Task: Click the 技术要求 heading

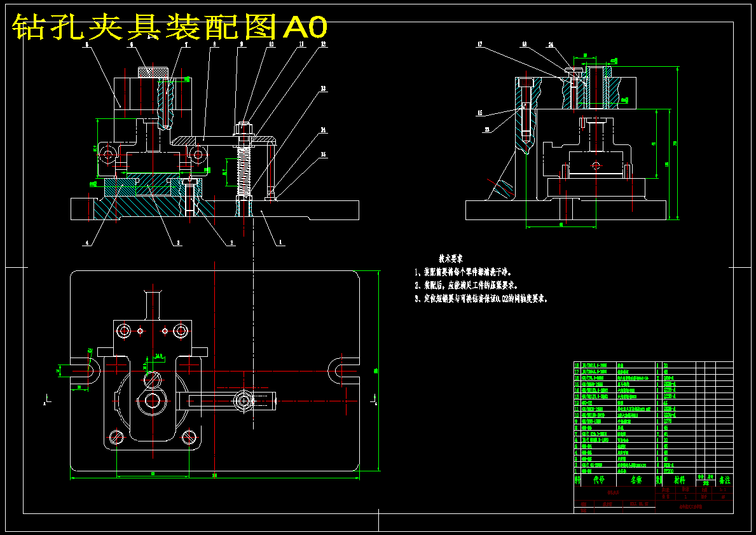Action: point(451,259)
